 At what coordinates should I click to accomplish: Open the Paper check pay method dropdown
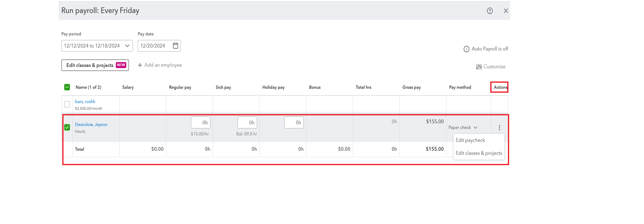[463, 127]
